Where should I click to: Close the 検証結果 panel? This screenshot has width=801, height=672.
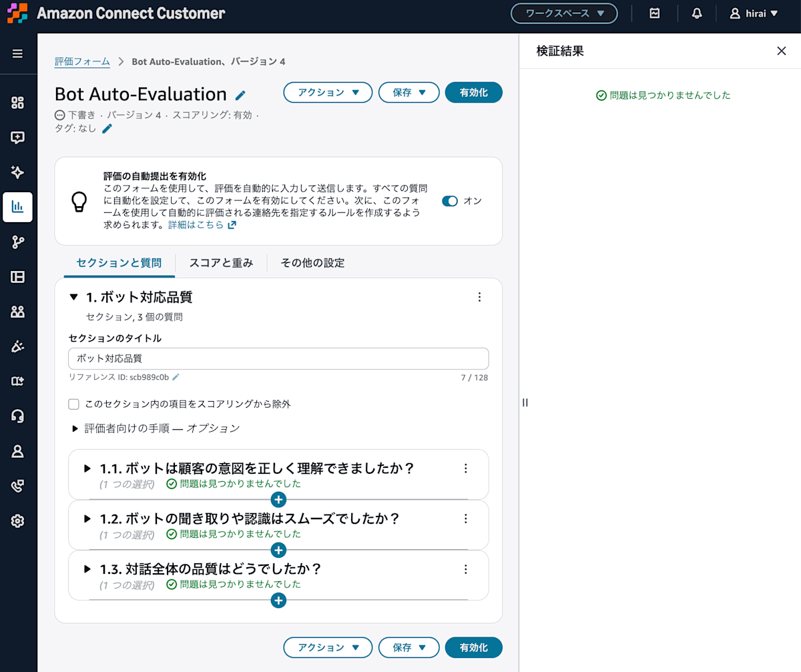[782, 51]
